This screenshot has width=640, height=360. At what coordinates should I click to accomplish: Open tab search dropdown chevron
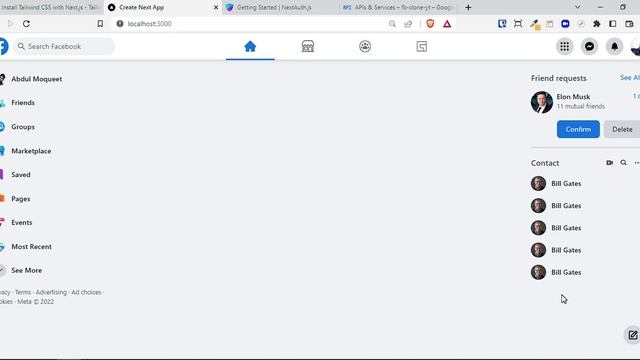pos(577,7)
